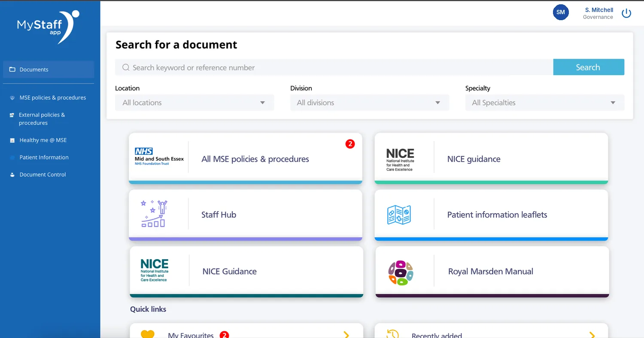Image resolution: width=644 pixels, height=338 pixels.
Task: Open the teal NICE Guidance card
Action: point(246,272)
